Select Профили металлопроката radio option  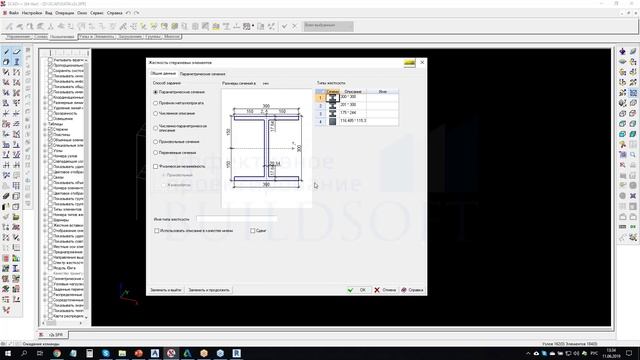point(156,103)
